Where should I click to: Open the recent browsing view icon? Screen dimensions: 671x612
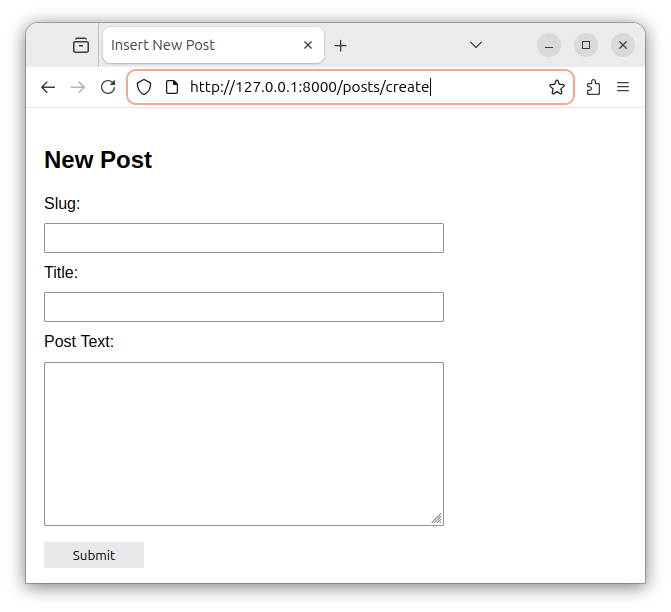(x=81, y=45)
